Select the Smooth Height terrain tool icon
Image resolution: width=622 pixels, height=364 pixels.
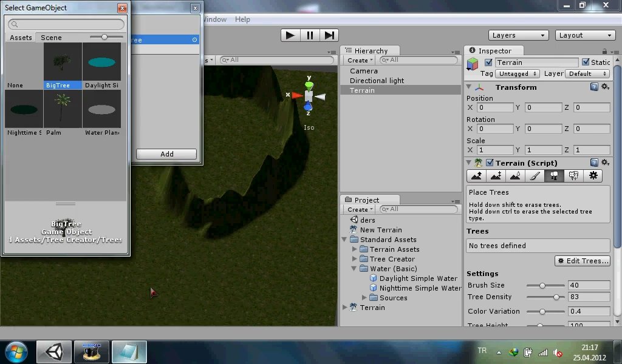[x=515, y=176]
